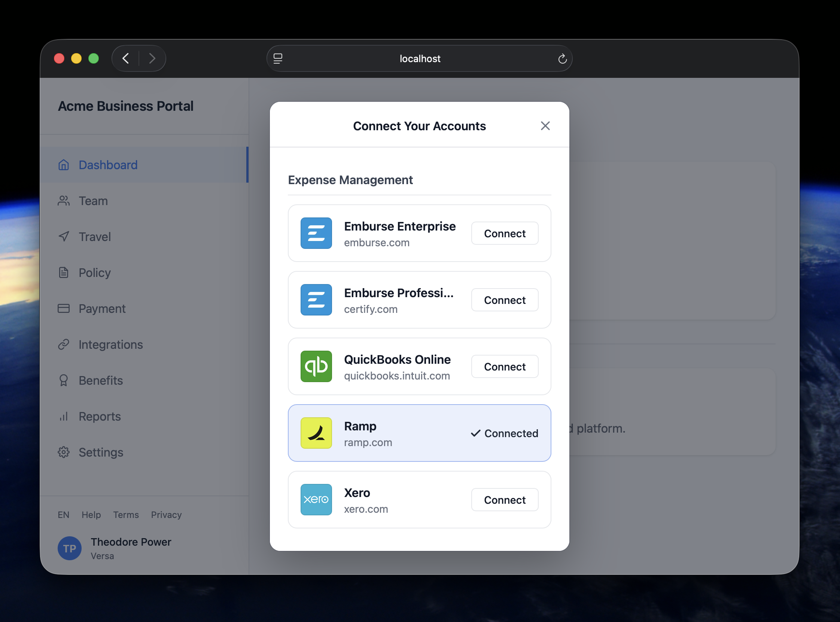840x622 pixels.
Task: Close the Connect Your Accounts dialog
Action: click(x=545, y=126)
